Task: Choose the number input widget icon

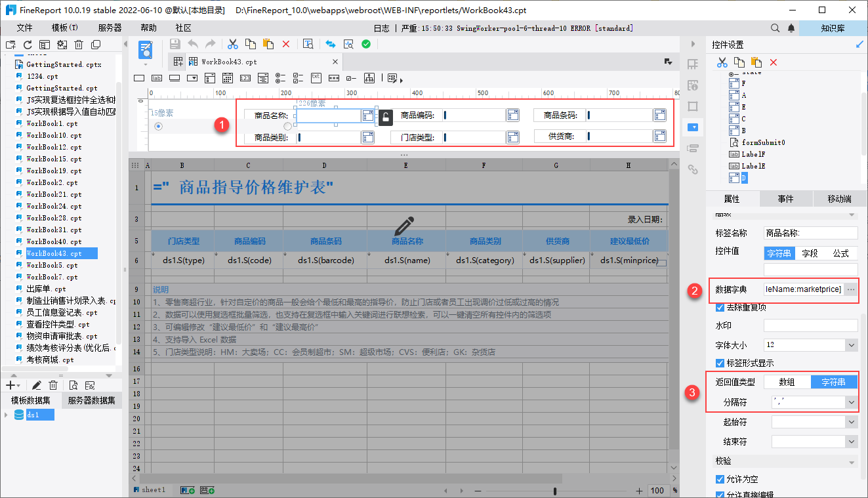Action: pos(245,77)
